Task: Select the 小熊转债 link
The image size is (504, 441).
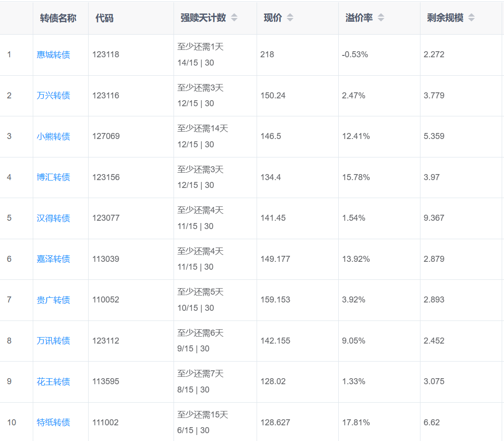Action: click(x=54, y=137)
